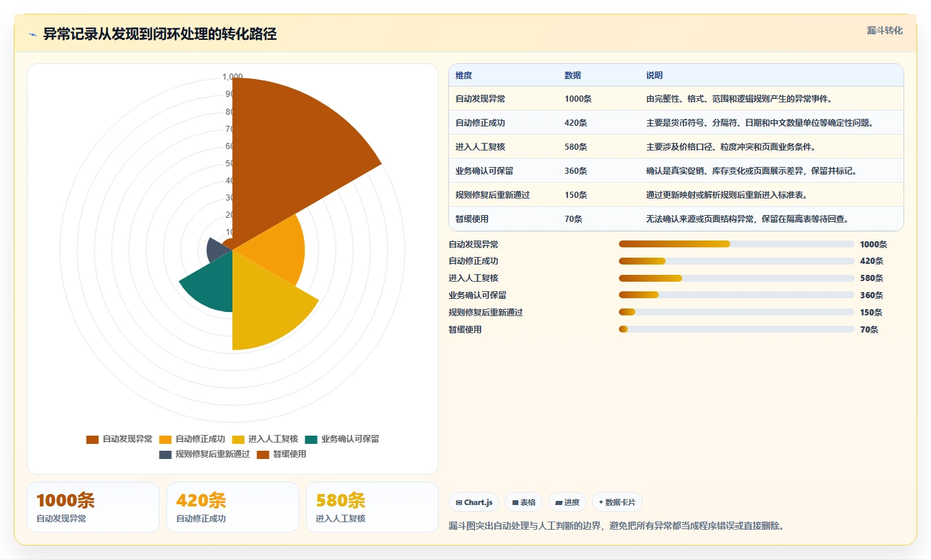Toggle the 自动发现异常 legend item on the chart
The image size is (931, 560).
click(119, 439)
